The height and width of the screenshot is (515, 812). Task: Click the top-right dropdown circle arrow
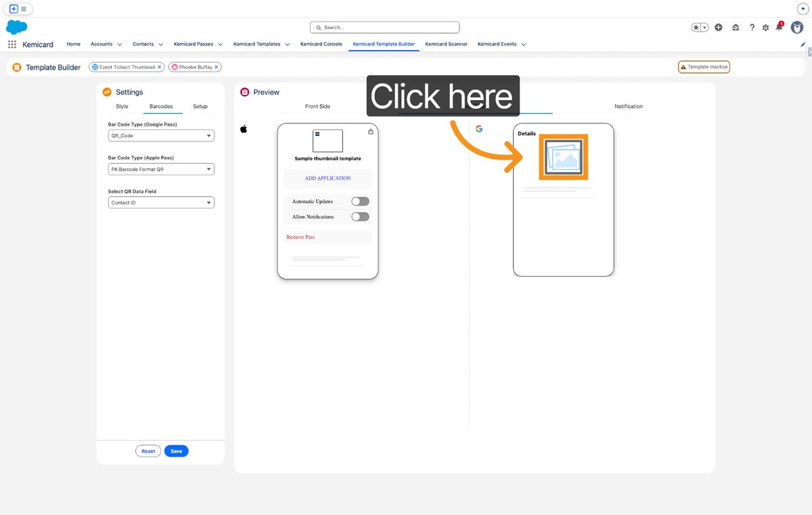(803, 9)
